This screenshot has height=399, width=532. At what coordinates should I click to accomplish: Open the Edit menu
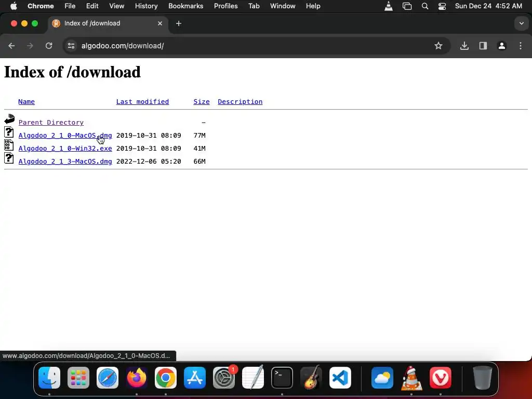point(92,6)
